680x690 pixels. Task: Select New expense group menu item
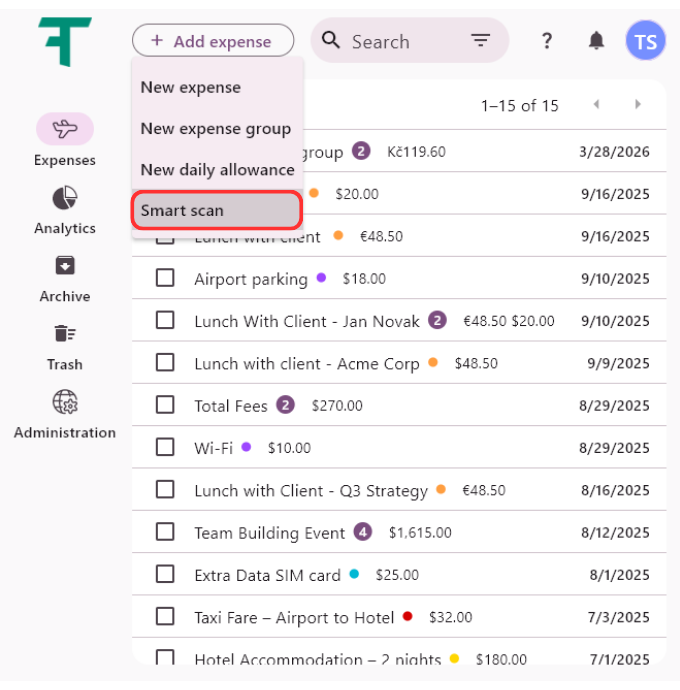(x=216, y=128)
